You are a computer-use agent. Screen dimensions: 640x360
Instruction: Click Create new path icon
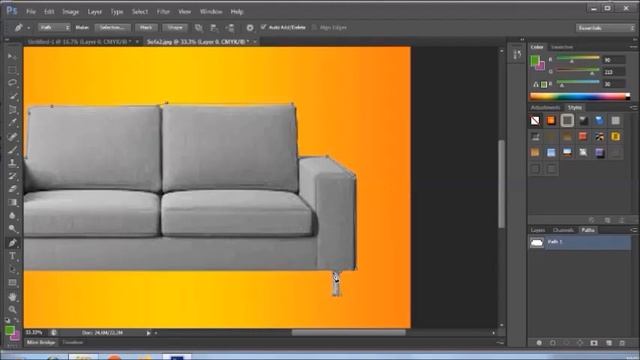[x=609, y=343]
